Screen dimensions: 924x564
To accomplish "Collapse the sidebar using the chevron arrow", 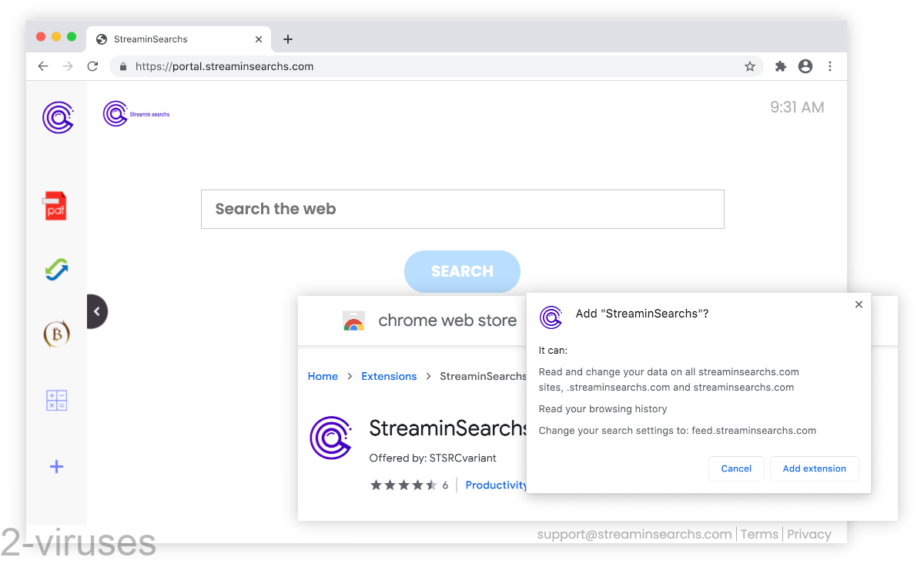I will [x=97, y=311].
